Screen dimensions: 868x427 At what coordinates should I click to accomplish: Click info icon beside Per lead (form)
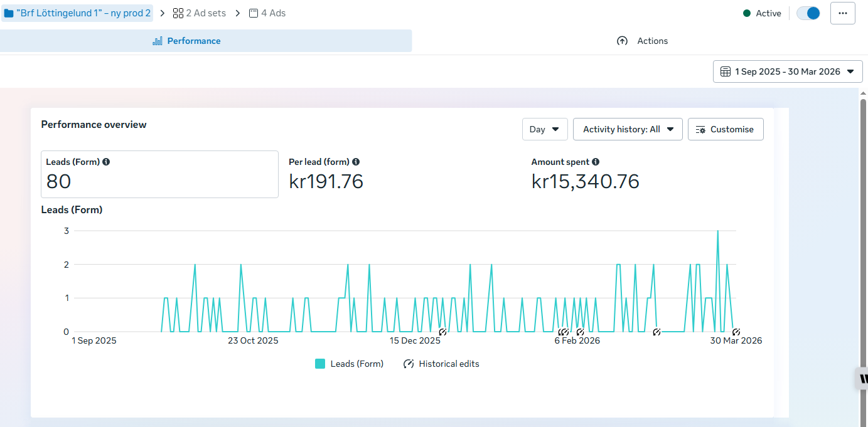tap(356, 162)
